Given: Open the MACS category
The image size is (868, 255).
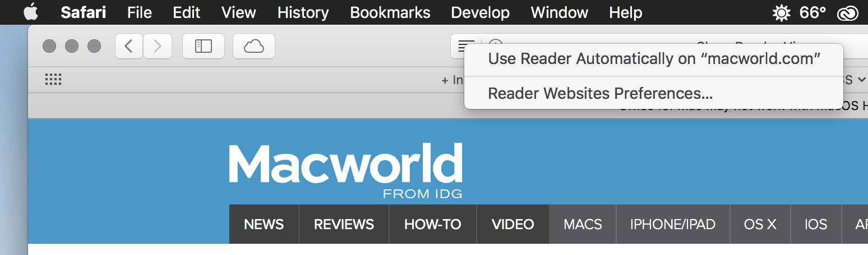Looking at the screenshot, I should click(x=583, y=225).
